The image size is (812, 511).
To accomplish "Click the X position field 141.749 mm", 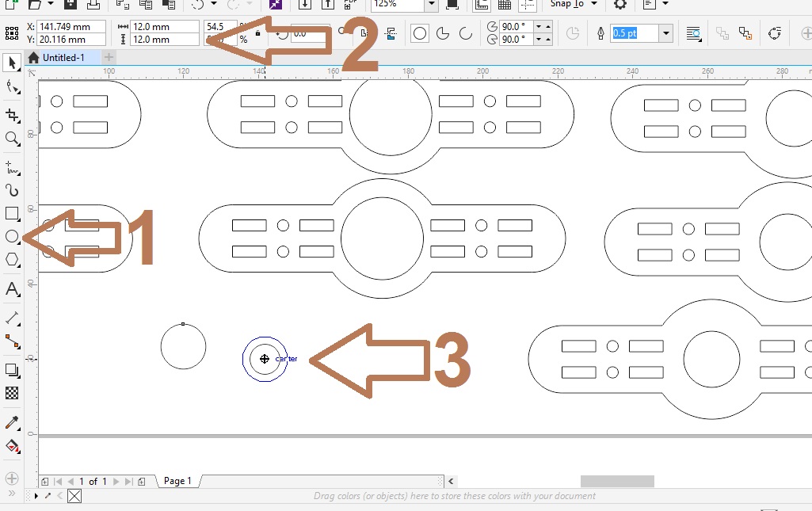I will coord(71,26).
